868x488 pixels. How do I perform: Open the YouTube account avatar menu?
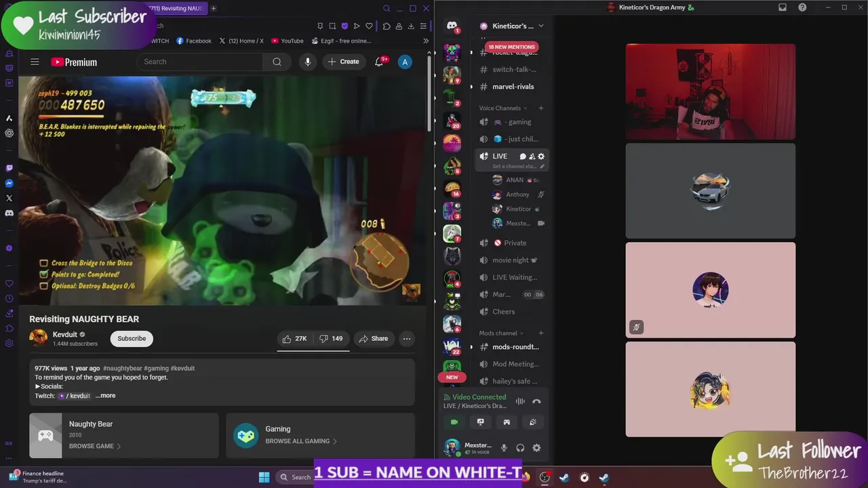coord(405,62)
